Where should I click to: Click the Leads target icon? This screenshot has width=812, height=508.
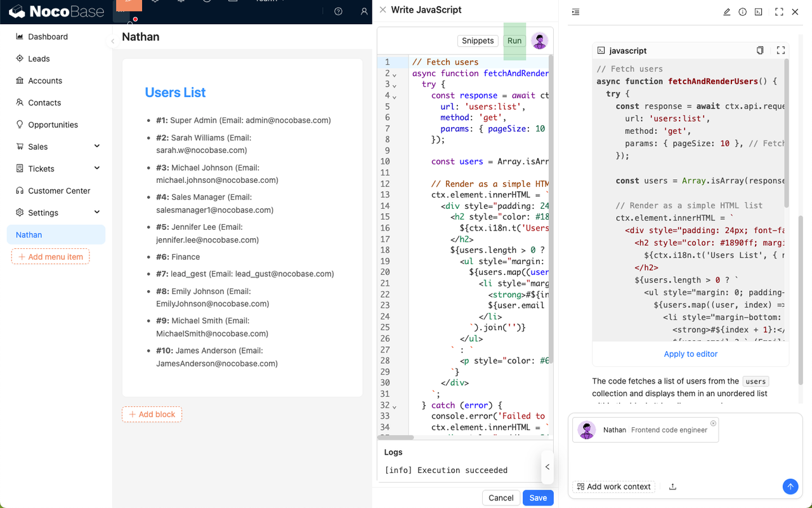point(20,58)
